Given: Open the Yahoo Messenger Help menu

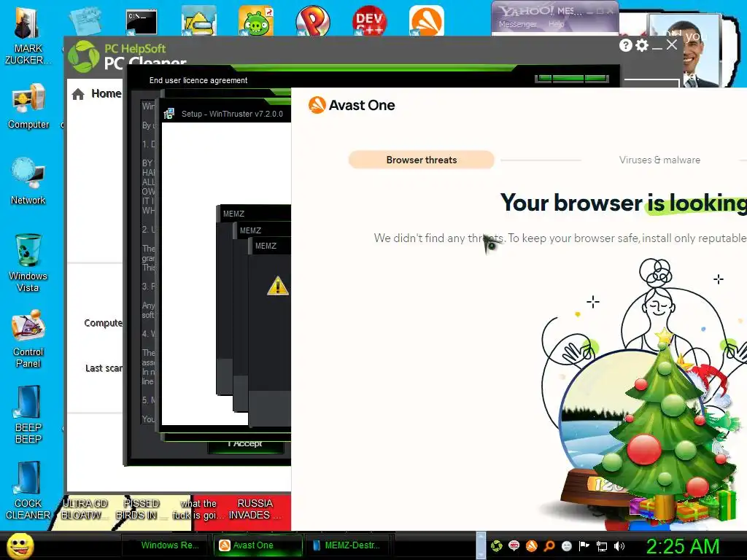Looking at the screenshot, I should click(x=556, y=24).
